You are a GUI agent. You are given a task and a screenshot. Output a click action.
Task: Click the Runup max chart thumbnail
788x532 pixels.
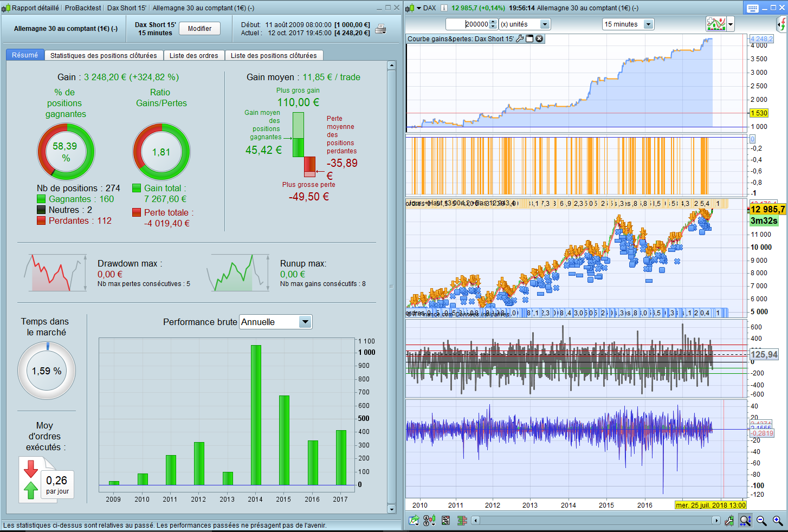pyautogui.click(x=238, y=273)
